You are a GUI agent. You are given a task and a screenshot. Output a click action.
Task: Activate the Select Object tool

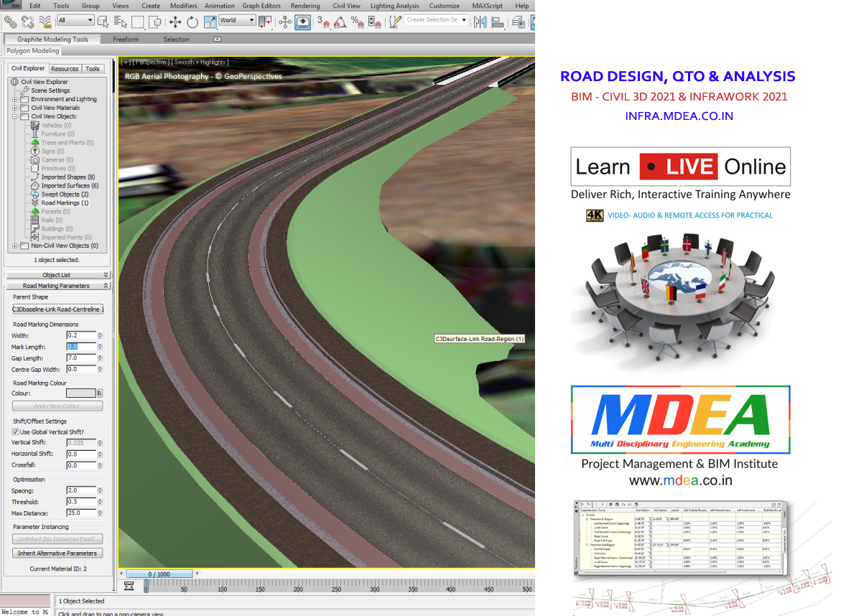103,22
